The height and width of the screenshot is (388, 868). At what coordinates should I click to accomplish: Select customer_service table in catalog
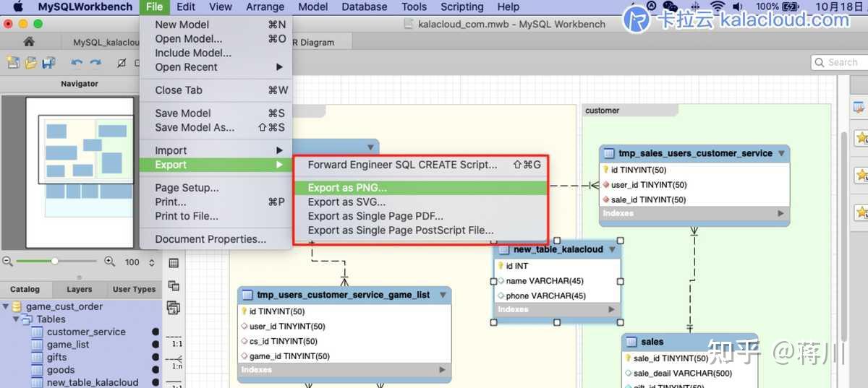(86, 332)
